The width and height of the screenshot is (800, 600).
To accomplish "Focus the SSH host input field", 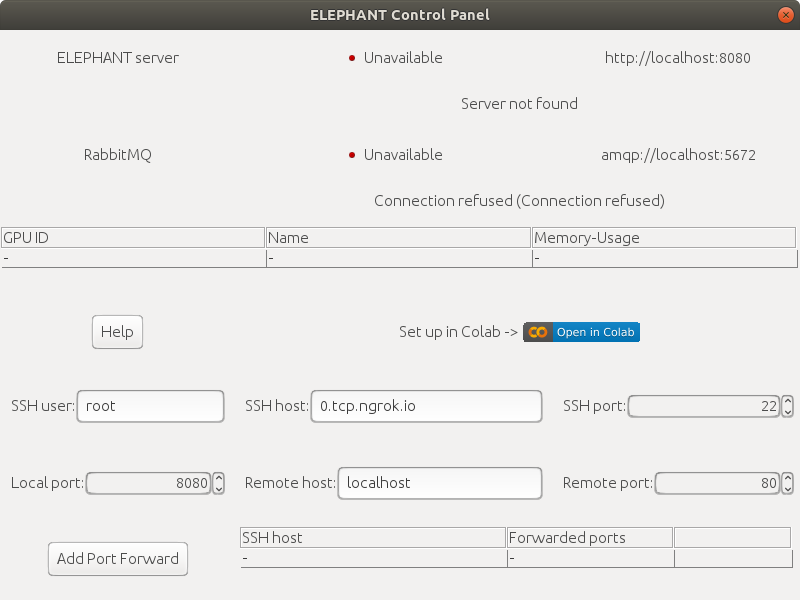I will pyautogui.click(x=427, y=406).
